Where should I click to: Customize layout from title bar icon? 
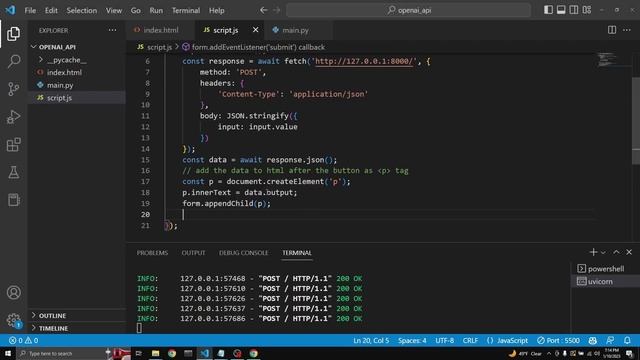pyautogui.click(x=587, y=10)
